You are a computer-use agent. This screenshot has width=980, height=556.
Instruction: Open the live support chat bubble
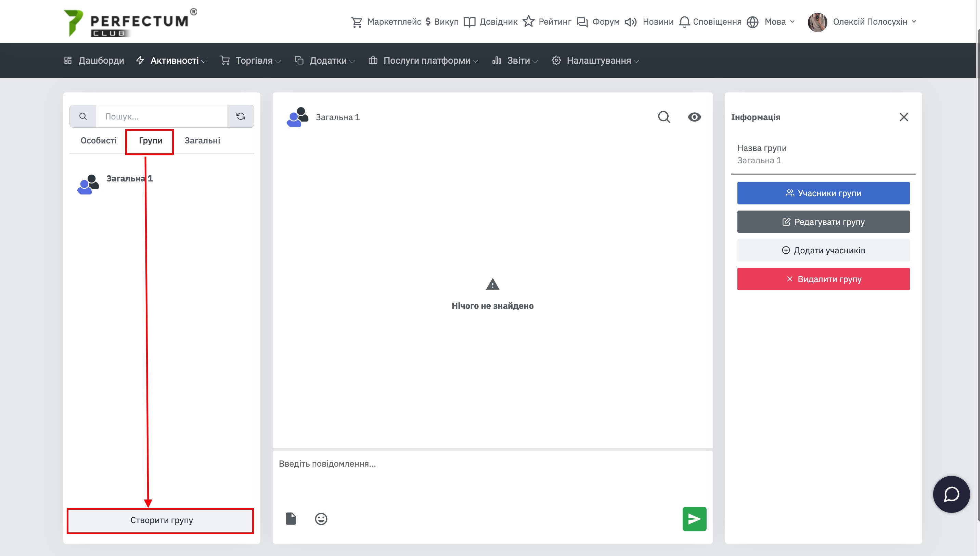pyautogui.click(x=951, y=494)
